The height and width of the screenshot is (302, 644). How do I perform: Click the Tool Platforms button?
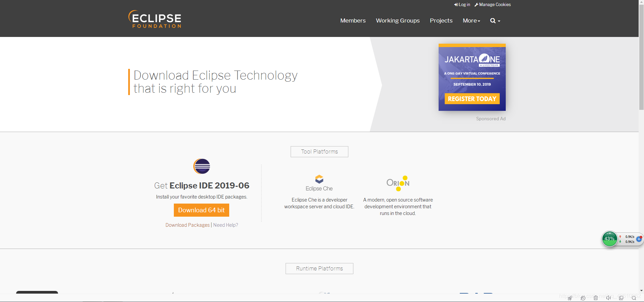coord(319,152)
